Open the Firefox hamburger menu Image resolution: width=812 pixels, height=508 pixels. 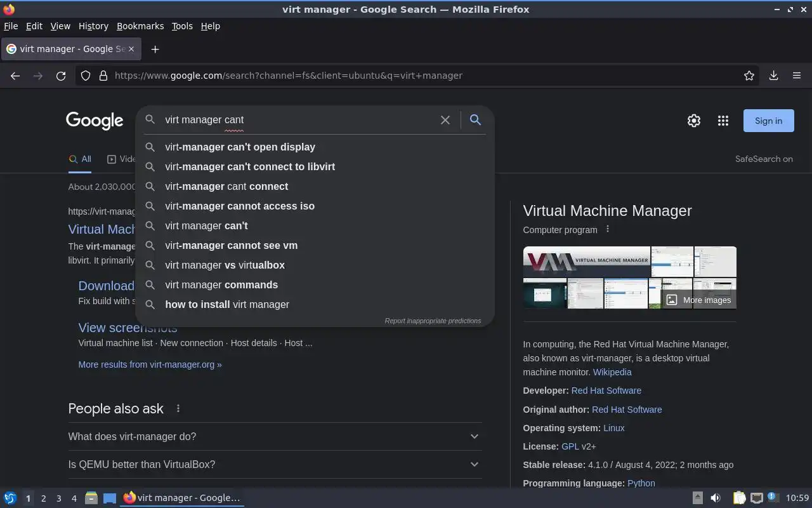[797, 76]
